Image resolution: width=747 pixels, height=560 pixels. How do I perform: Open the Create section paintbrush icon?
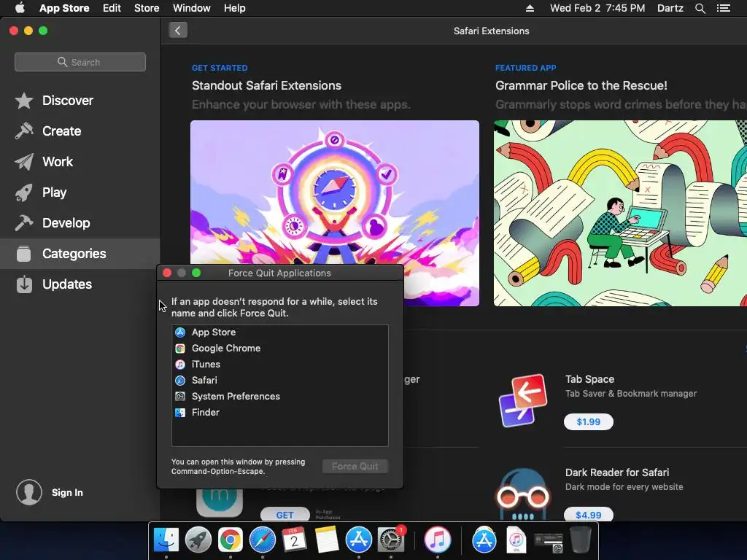(x=24, y=131)
